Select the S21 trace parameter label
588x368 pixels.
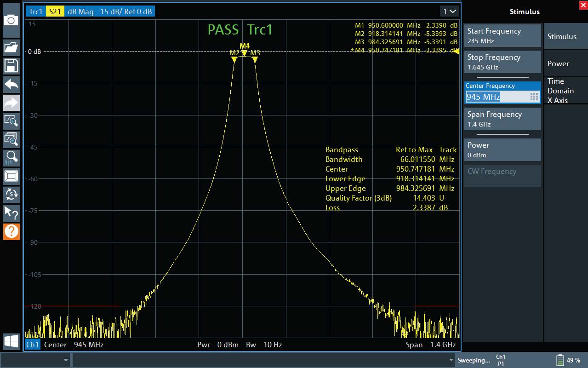click(55, 11)
